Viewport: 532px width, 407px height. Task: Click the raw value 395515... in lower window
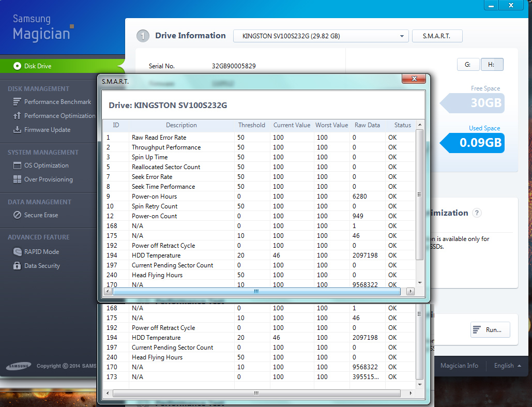tap(366, 377)
